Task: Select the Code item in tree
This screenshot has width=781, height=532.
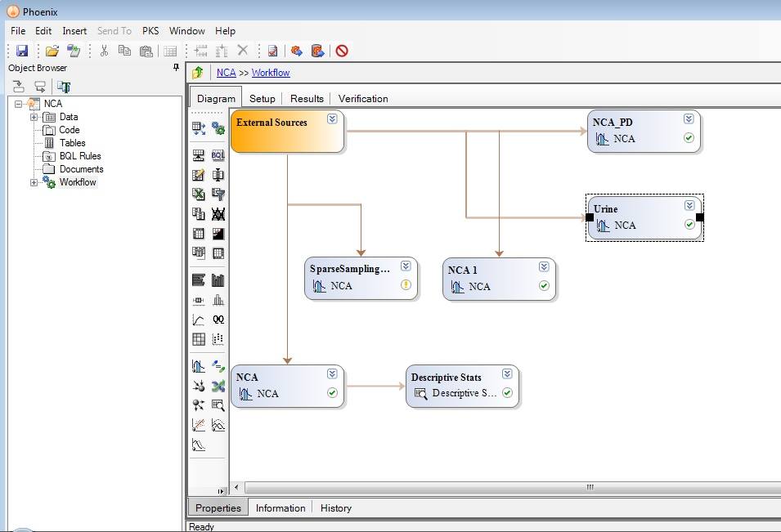Action: [70, 130]
